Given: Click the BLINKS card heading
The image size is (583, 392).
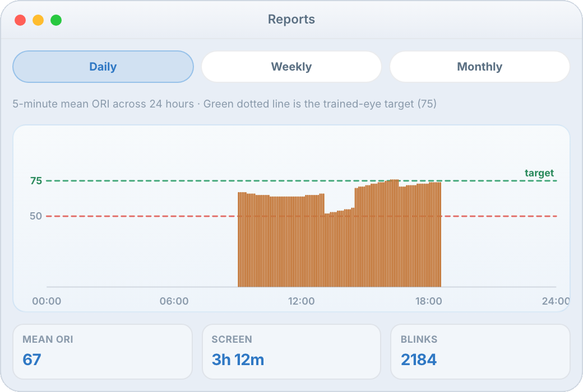Looking at the screenshot, I should [x=419, y=339].
